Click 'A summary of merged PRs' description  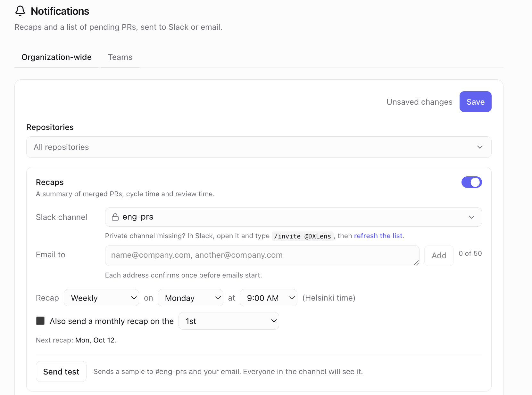[125, 194]
